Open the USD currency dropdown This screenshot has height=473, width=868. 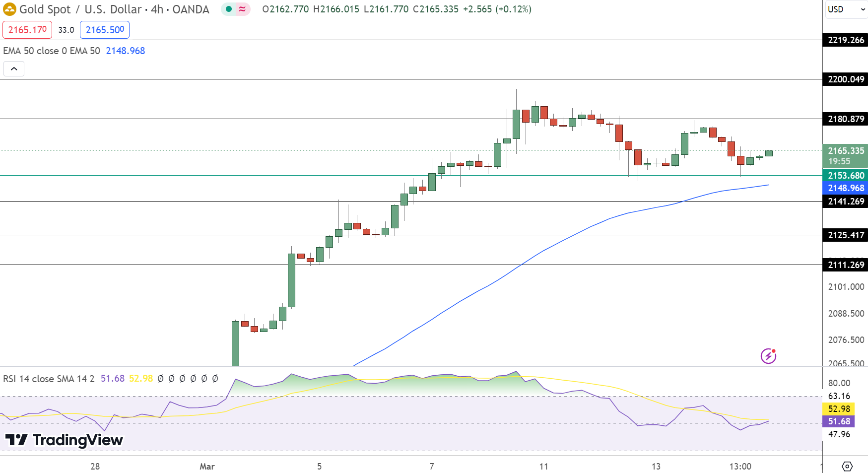[x=845, y=9]
